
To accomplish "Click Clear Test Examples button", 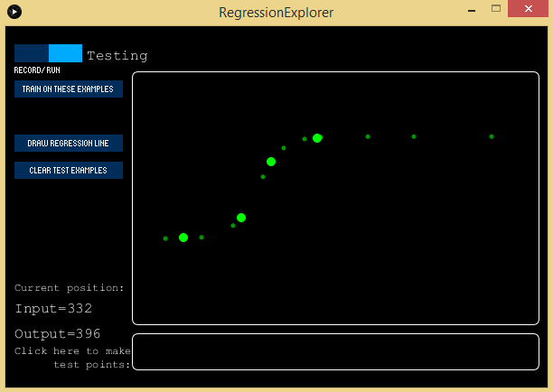I will (x=69, y=171).
